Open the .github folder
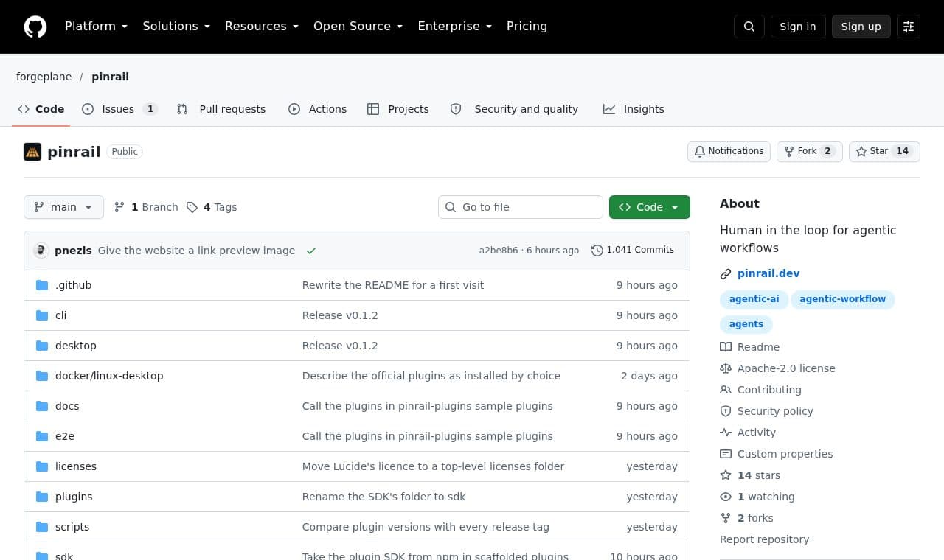 coord(74,285)
